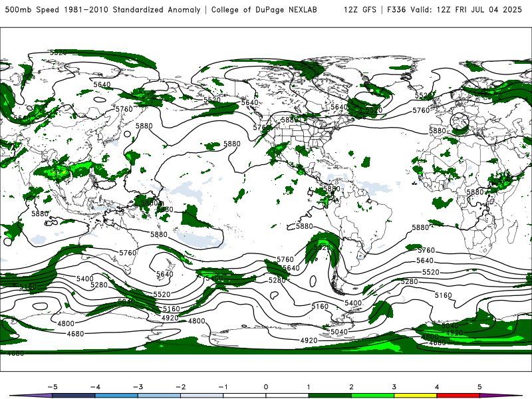Image resolution: width=532 pixels, height=399 pixels.
Task: Click the red 4-to-5 legend swatch
Action: (x=458, y=396)
